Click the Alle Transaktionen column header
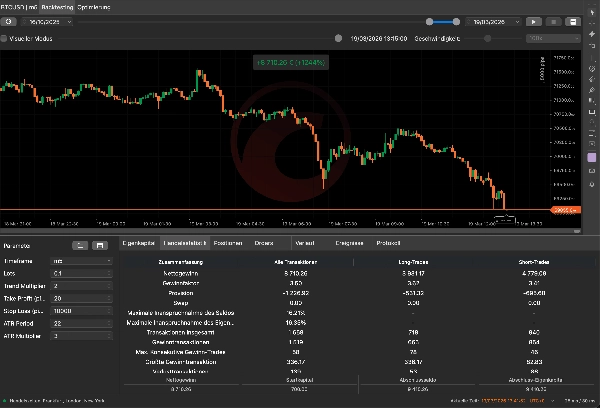 (x=295, y=262)
